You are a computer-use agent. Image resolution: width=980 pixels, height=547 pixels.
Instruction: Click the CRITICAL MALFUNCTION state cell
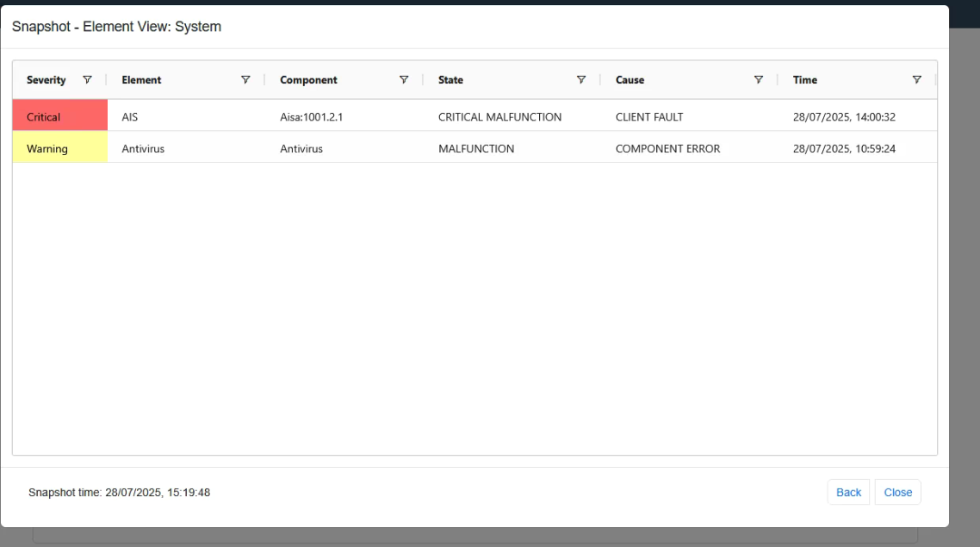[512, 116]
